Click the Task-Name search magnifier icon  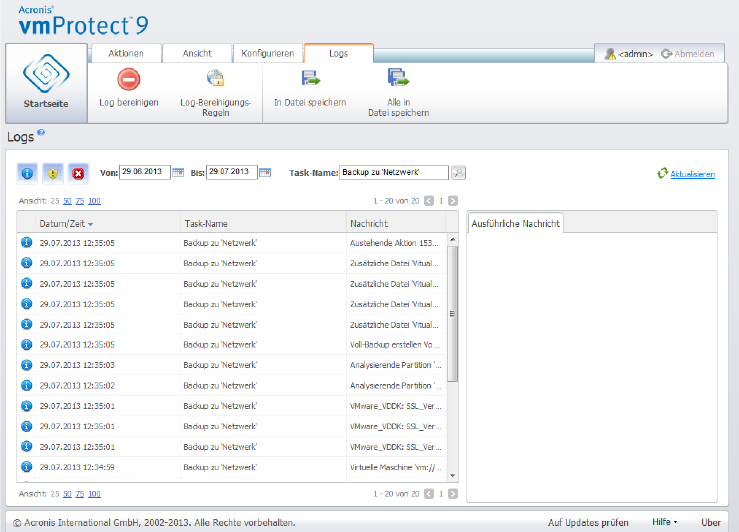(x=458, y=173)
